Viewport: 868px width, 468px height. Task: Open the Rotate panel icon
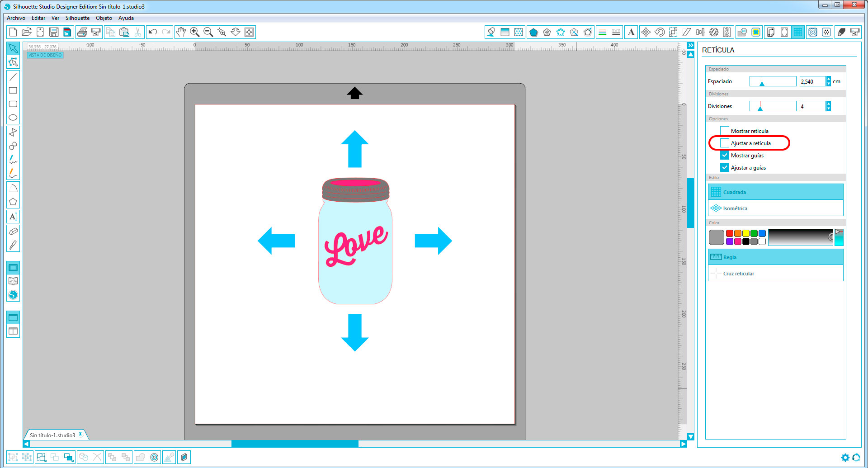[x=660, y=32]
